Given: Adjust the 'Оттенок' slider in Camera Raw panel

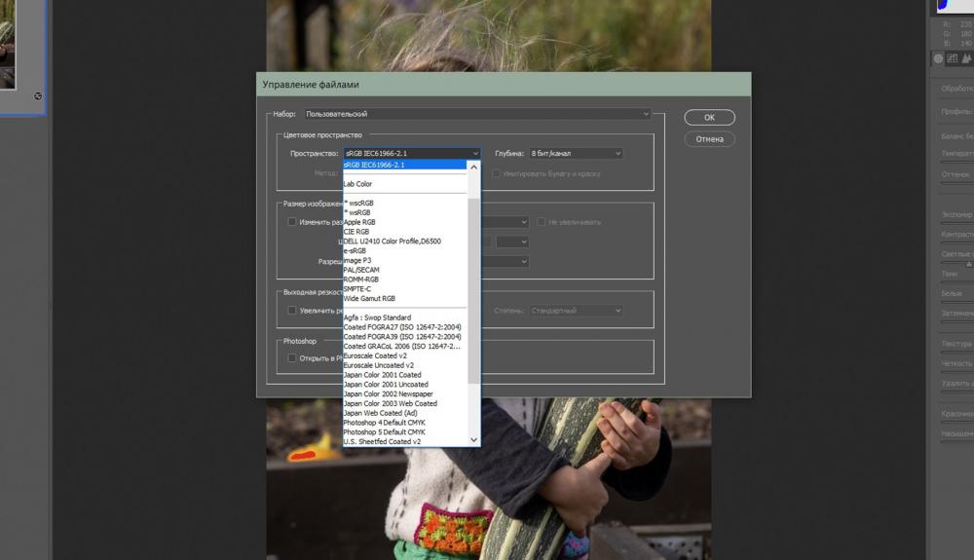Looking at the screenshot, I should 957,181.
